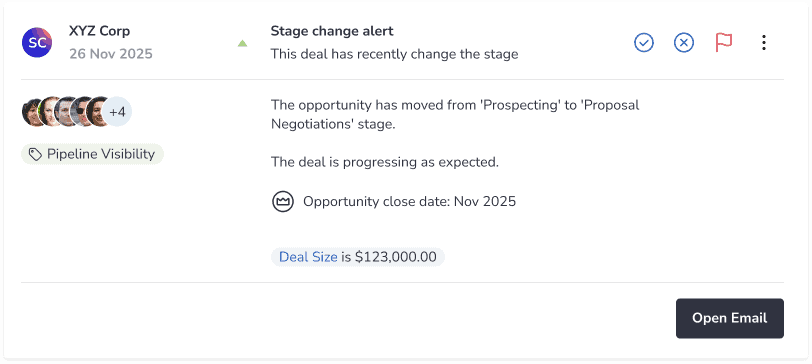Open the three-dot more options menu
The image size is (812, 364).
pyautogui.click(x=764, y=42)
